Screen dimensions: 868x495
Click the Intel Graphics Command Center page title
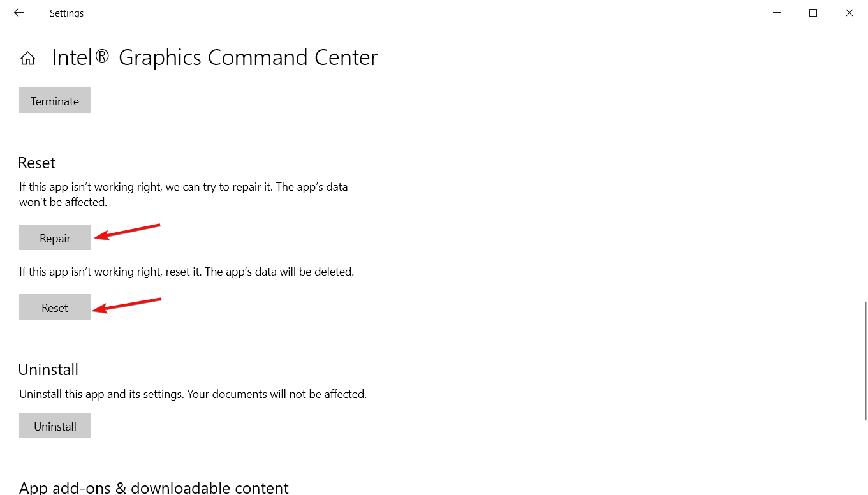214,58
